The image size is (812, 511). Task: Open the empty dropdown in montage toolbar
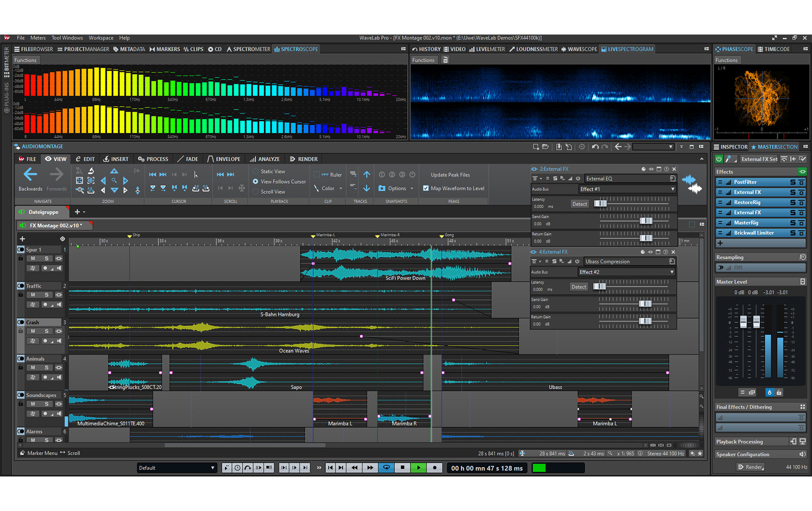pyautogui.click(x=653, y=147)
